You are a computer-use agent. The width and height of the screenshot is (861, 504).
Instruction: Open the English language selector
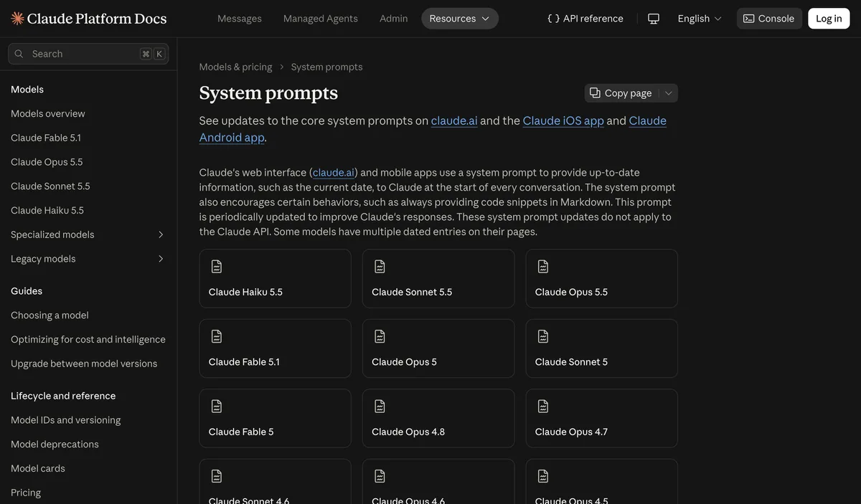pyautogui.click(x=700, y=19)
